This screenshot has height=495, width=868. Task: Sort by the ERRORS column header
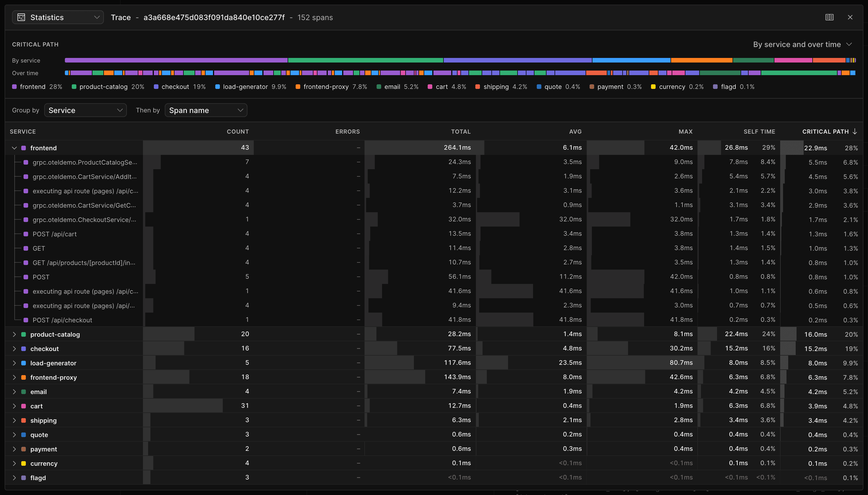347,132
